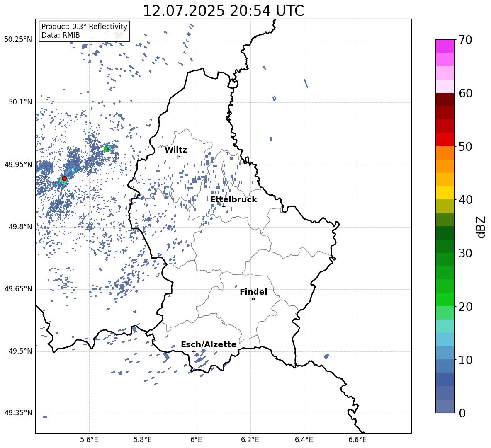Click the Findel city label

click(x=253, y=292)
